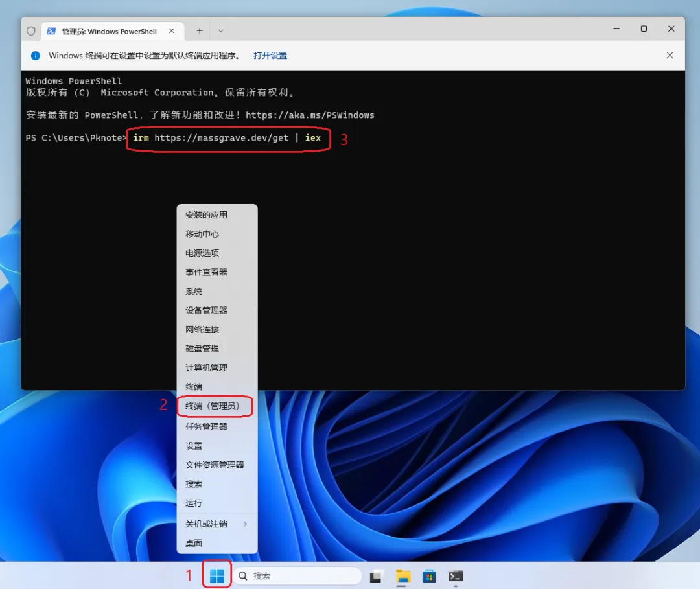Click the blue info icon in notification bar
Viewport: 700px width, 589px height.
pyautogui.click(x=36, y=55)
